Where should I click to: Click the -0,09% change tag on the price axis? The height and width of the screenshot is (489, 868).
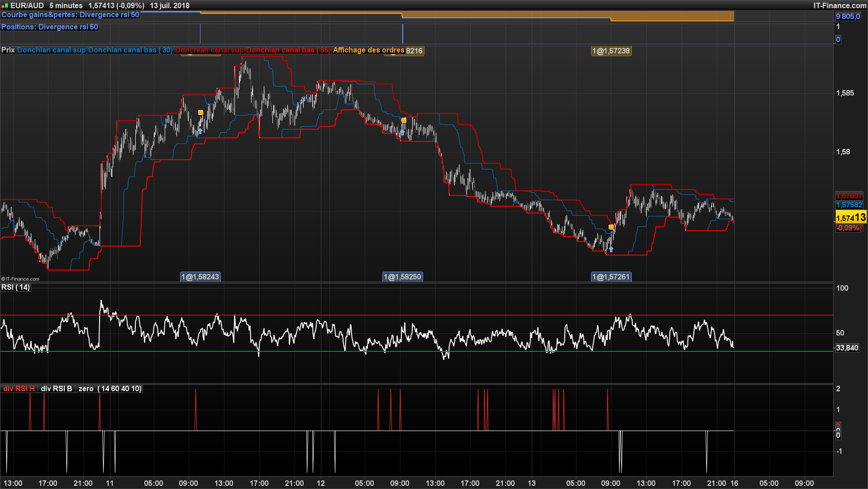(x=848, y=228)
